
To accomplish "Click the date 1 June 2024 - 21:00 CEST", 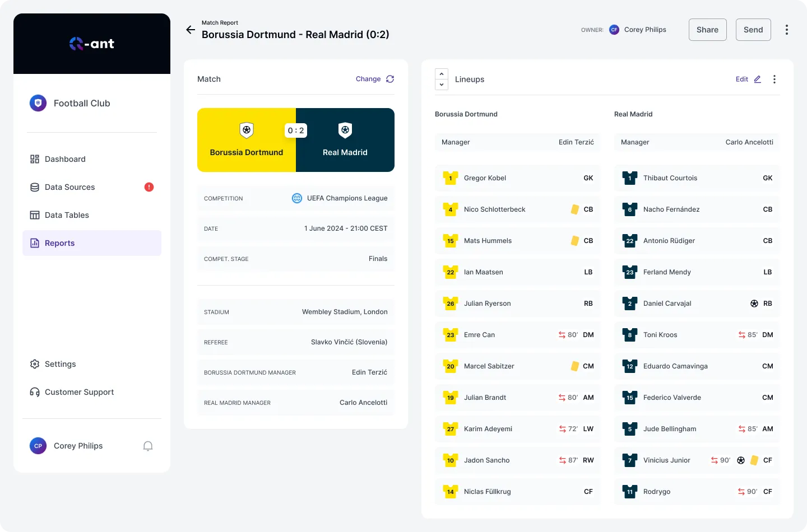I will tap(346, 228).
